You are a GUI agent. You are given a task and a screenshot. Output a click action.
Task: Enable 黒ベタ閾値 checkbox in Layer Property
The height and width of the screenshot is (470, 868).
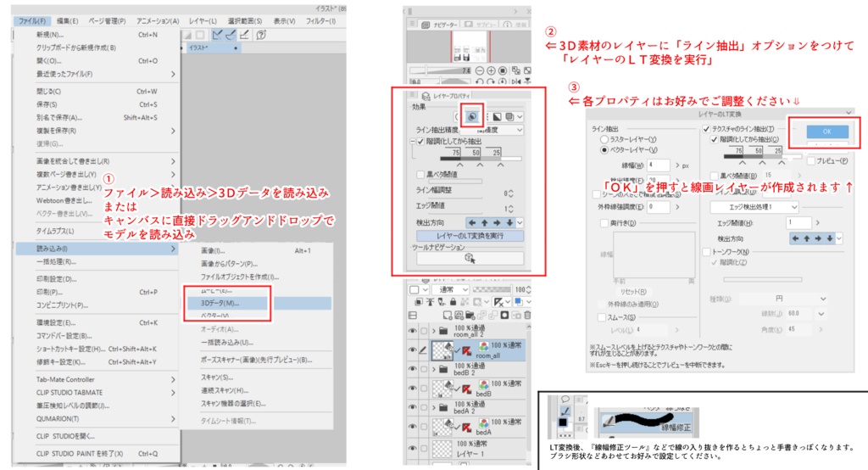420,175
